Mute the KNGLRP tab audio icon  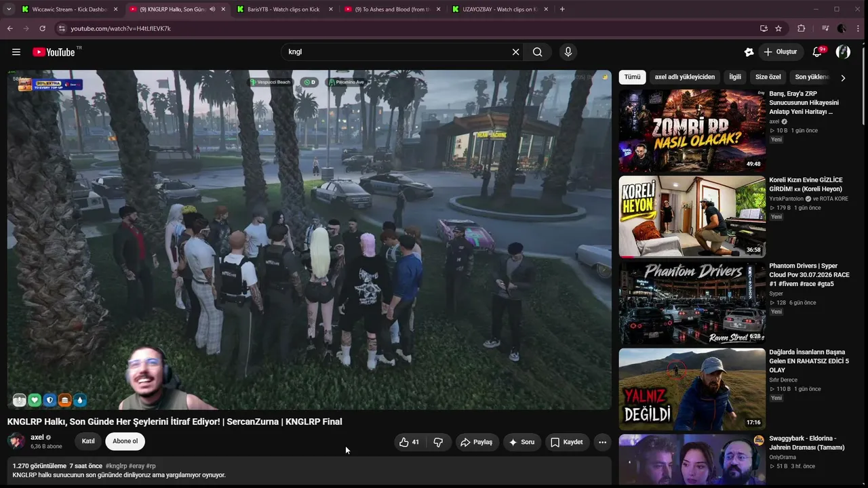[x=212, y=9]
